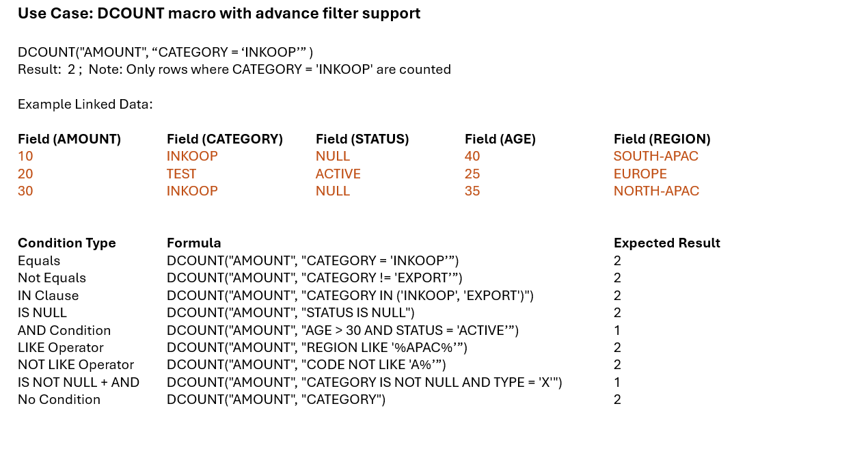
Task: Click the "REGION LIKE '%APAC%'" formula
Action: click(x=317, y=347)
